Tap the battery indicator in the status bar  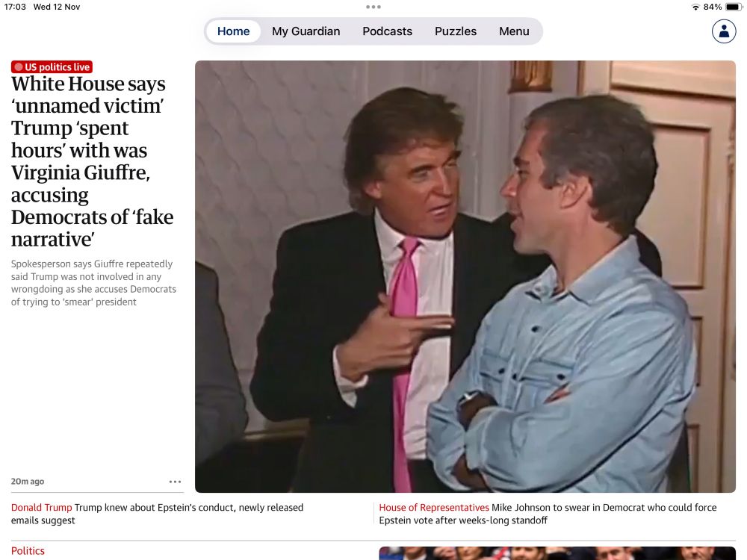pyautogui.click(x=734, y=7)
